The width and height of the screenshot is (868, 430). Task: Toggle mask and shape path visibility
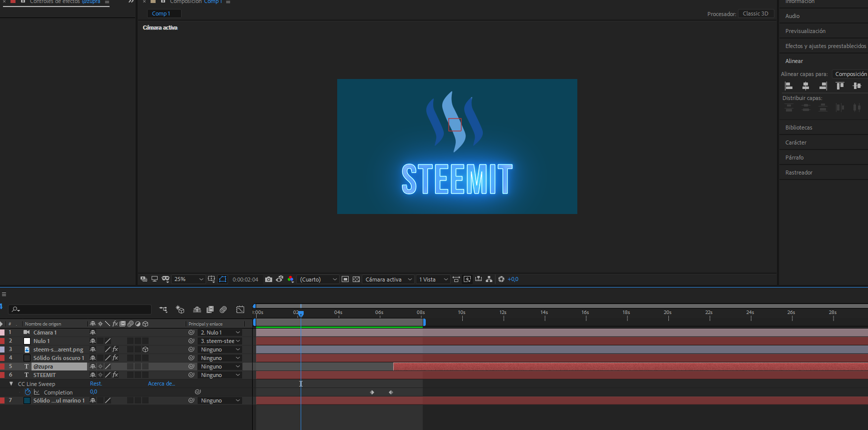(223, 279)
